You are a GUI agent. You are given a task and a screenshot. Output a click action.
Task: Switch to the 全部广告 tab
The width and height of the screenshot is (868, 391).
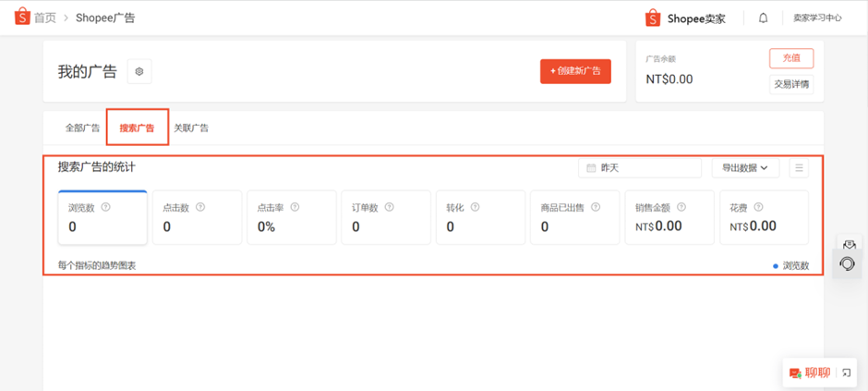pos(81,128)
